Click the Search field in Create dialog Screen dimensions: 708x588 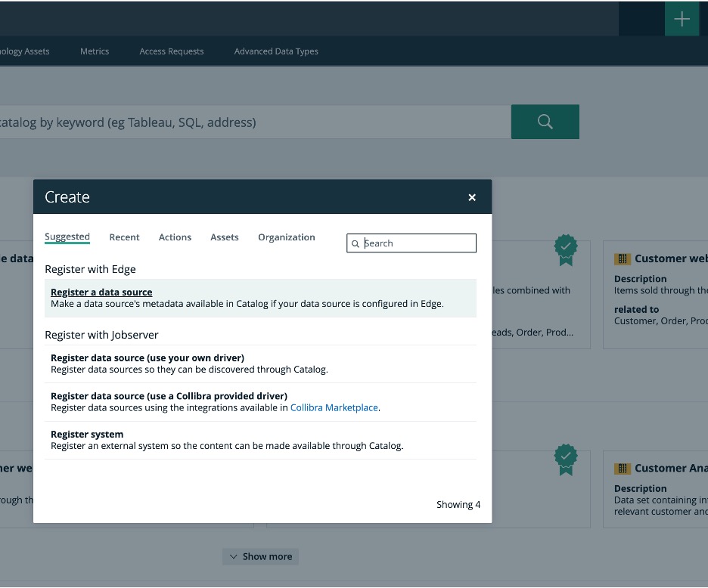418,243
